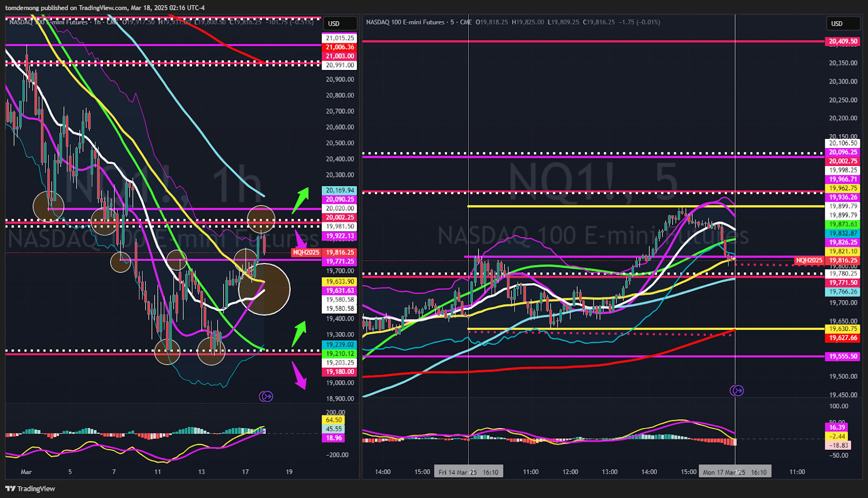This screenshot has width=868, height=498.
Task: Select the 20,106.50 price label
Action: [x=843, y=143]
